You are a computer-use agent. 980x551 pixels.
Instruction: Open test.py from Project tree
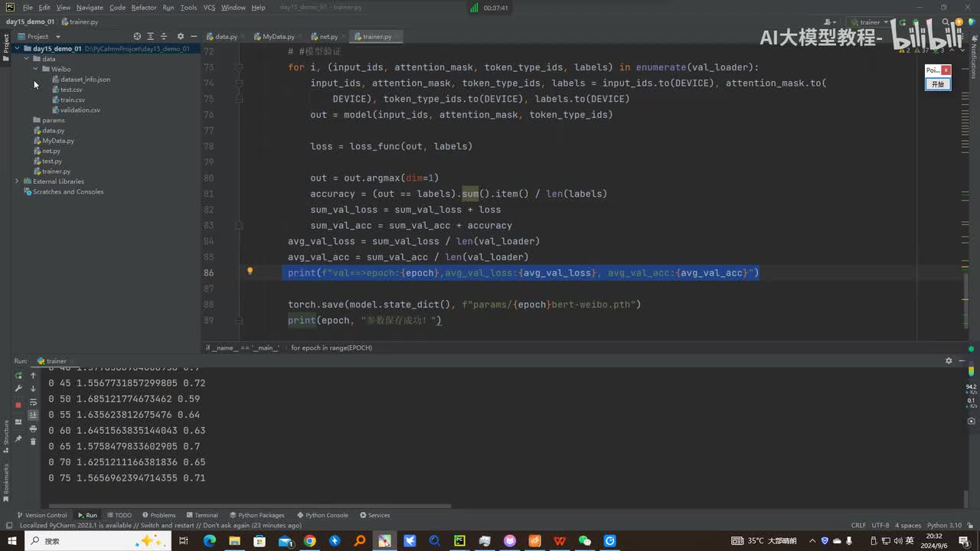tap(47, 161)
